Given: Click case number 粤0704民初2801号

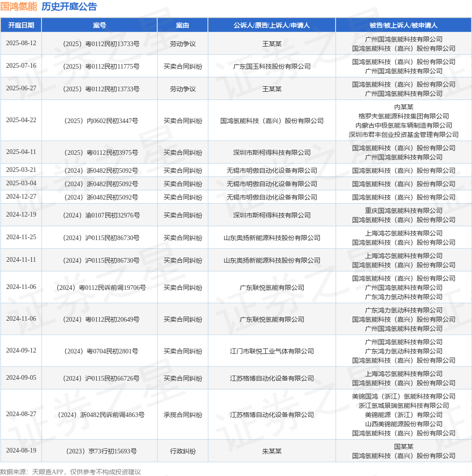Looking at the screenshot, I should tap(101, 351).
